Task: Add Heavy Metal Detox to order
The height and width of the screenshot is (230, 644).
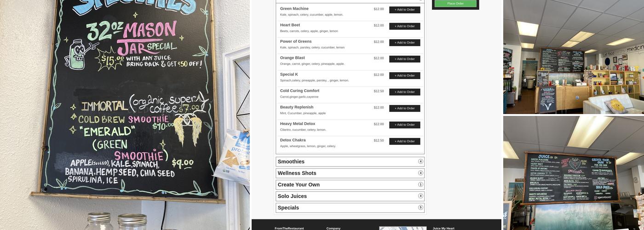Action: point(404,125)
